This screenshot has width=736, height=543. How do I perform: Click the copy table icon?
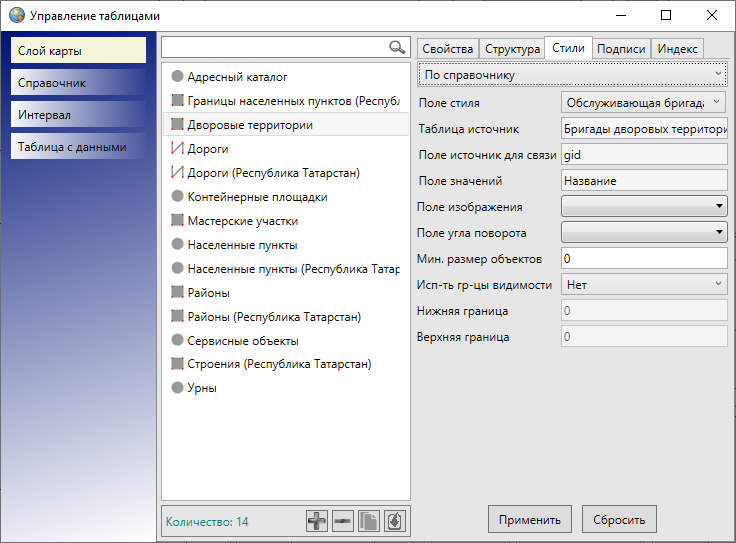pos(369,521)
